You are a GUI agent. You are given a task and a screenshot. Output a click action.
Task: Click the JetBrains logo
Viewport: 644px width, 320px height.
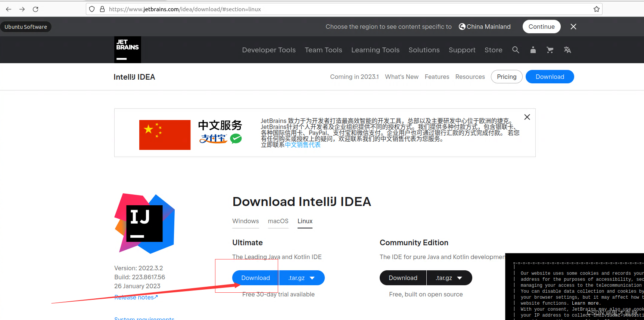pos(128,50)
